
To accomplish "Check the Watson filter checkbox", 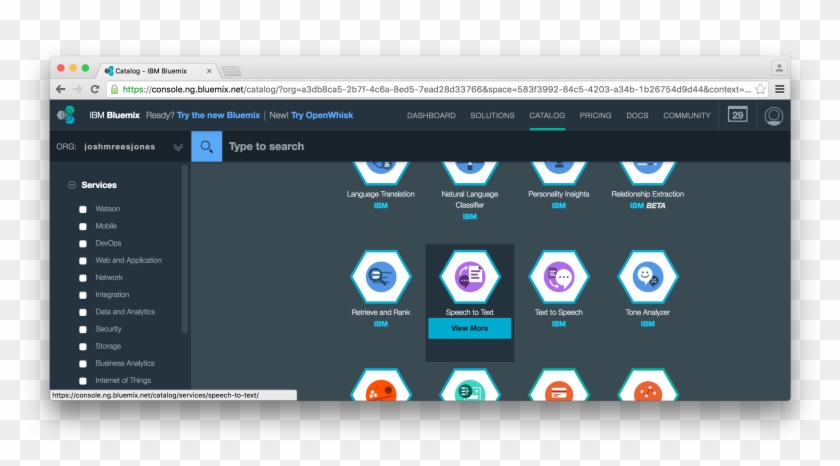I will pyautogui.click(x=83, y=209).
